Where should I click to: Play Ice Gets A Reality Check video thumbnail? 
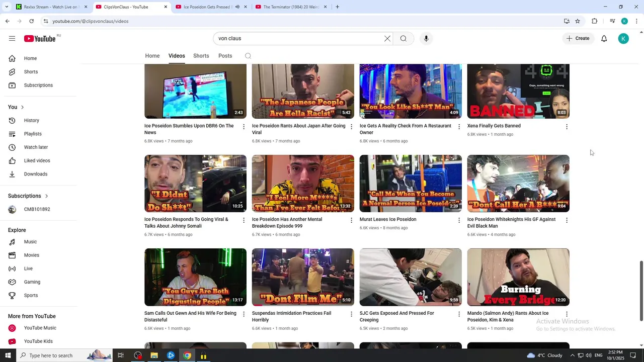pyautogui.click(x=411, y=91)
